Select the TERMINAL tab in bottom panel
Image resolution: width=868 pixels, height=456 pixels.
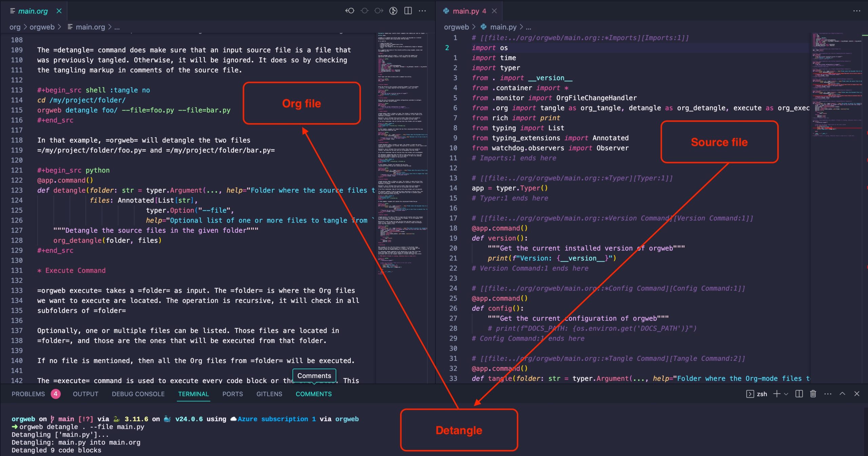[x=194, y=394]
